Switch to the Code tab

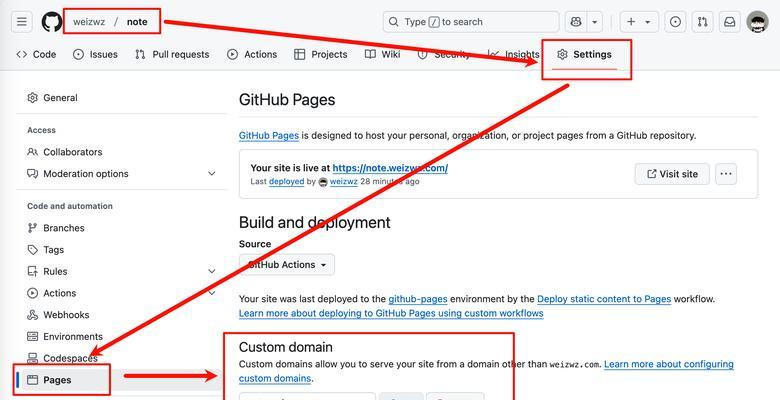click(36, 54)
